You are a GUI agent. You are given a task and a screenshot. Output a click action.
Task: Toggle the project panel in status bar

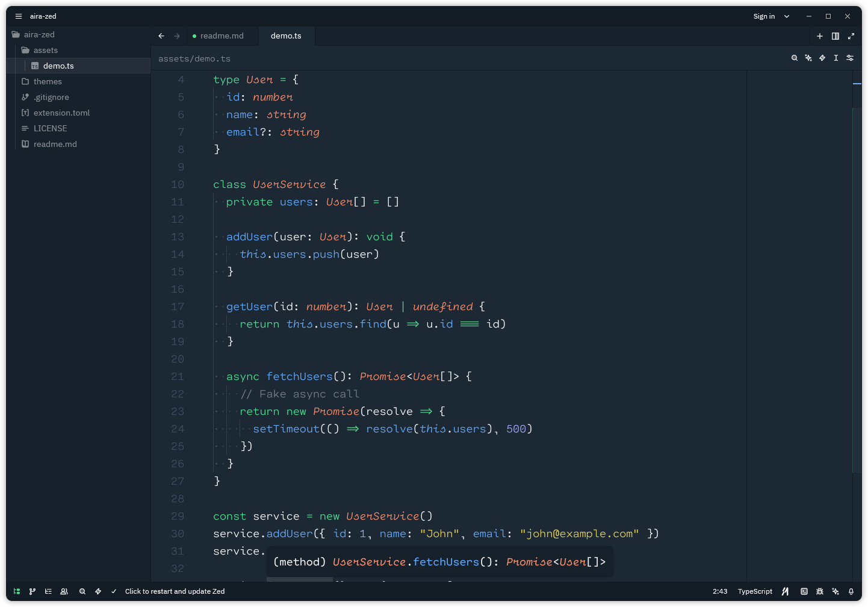[x=17, y=591]
